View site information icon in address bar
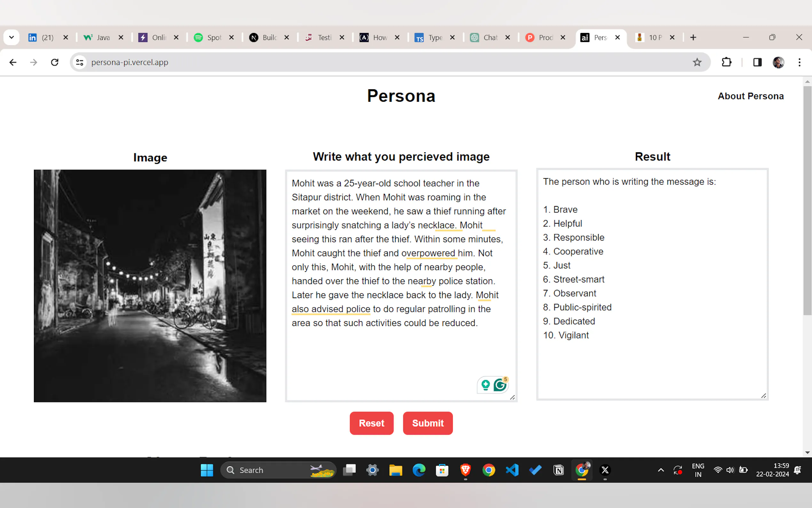The width and height of the screenshot is (812, 508). click(x=80, y=62)
